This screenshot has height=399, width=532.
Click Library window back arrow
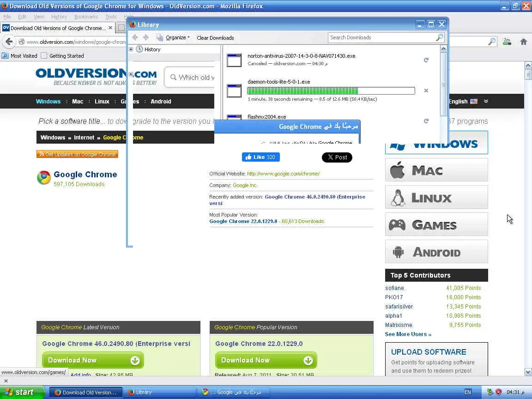[x=135, y=37]
